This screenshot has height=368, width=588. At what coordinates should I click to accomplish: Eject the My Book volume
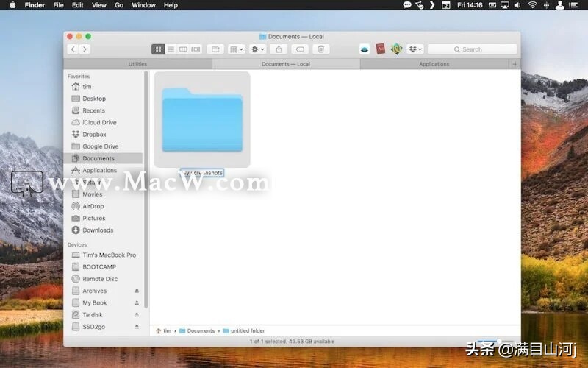[137, 303]
